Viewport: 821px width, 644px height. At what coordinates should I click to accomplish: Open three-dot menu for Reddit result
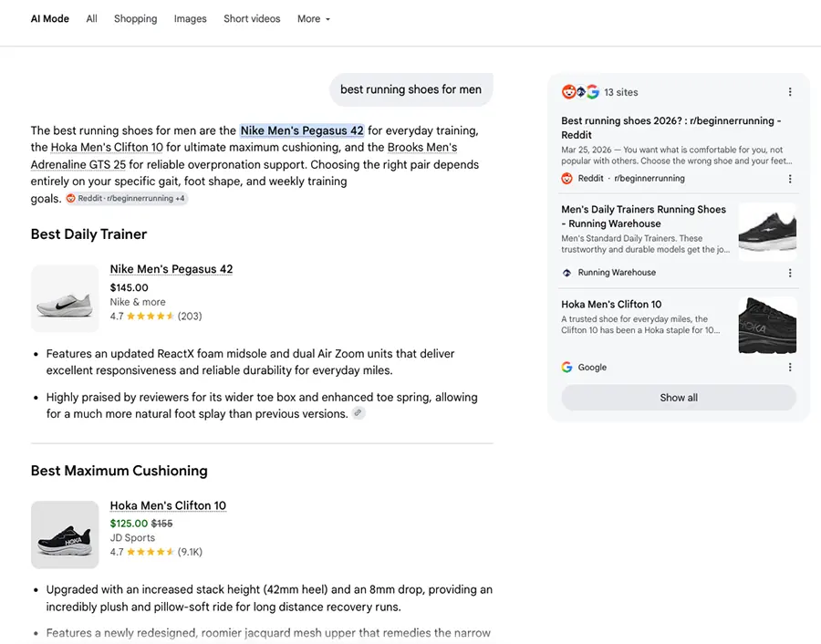coord(790,179)
